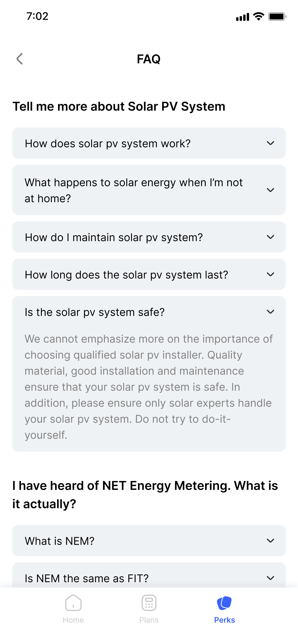The image size is (298, 644).
Task: Open the Plans calculator icon
Action: (149, 603)
